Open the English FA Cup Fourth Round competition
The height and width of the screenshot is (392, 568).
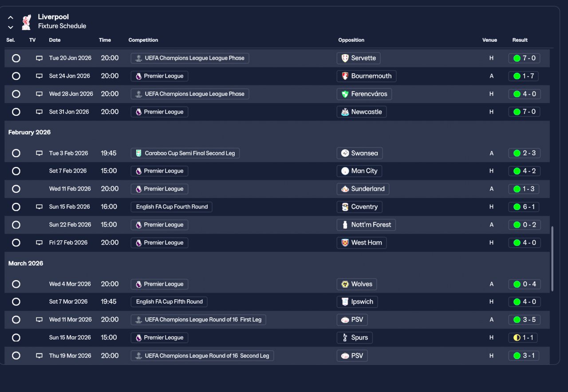point(172,207)
